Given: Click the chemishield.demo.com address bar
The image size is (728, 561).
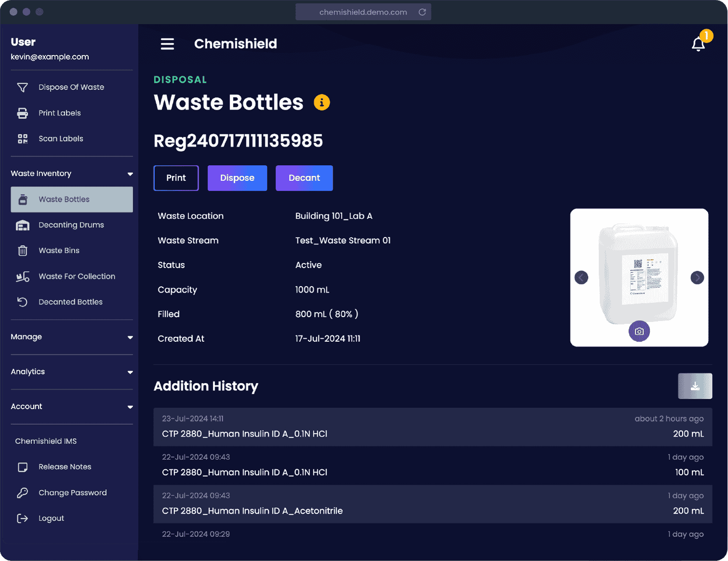Looking at the screenshot, I should [x=363, y=12].
